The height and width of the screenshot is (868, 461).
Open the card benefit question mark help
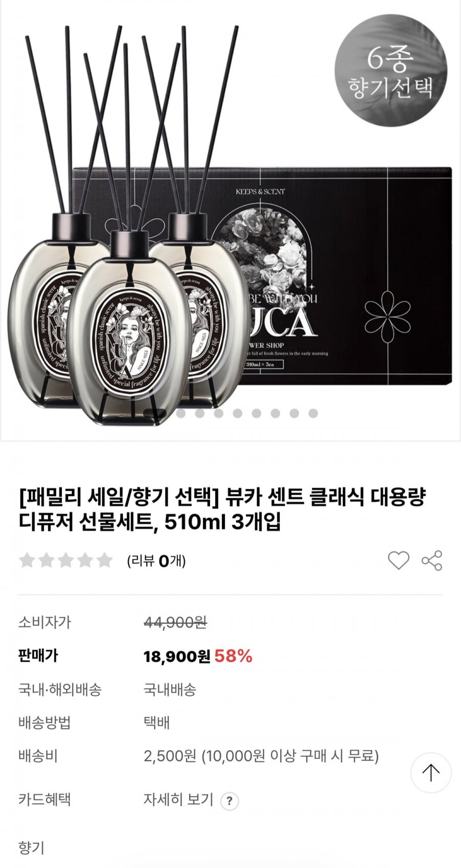coord(229,800)
